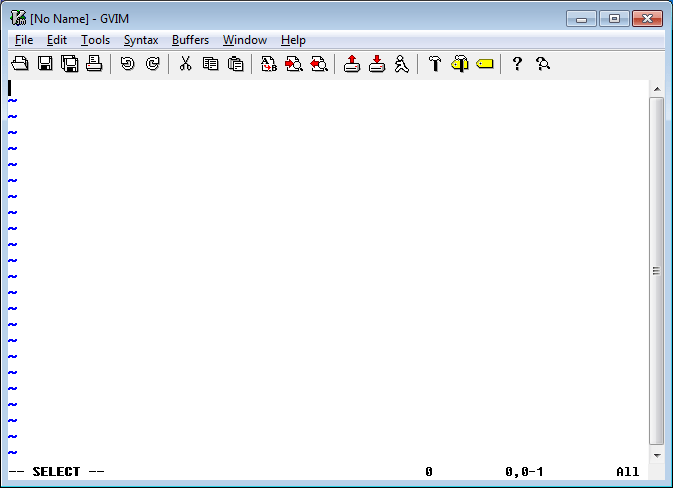
Task: Click the scrollbar up arrow
Action: click(657, 89)
